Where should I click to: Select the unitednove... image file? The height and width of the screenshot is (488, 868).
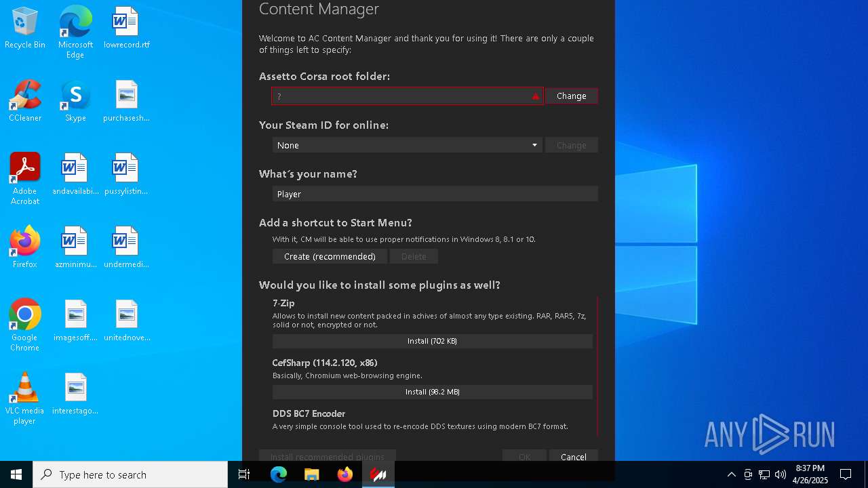[126, 321]
